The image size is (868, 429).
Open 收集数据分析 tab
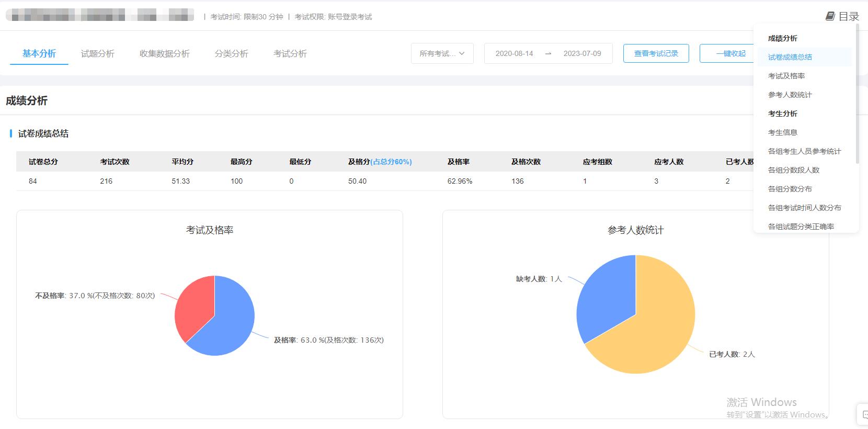point(165,53)
